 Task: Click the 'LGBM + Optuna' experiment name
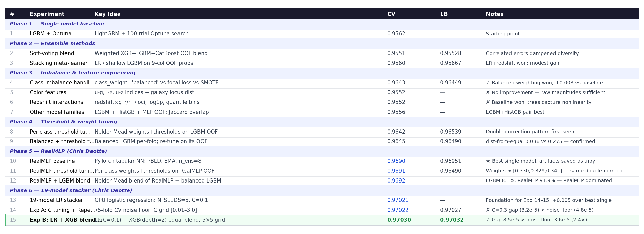tap(51, 34)
